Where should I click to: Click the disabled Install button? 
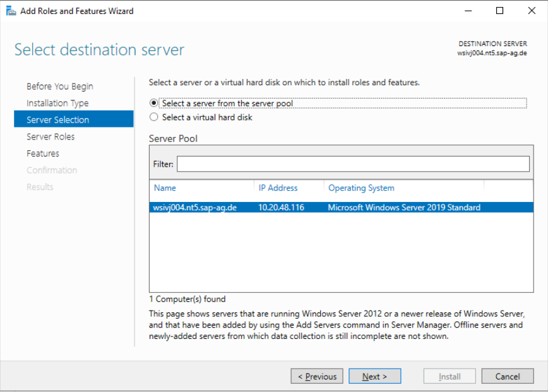tap(450, 376)
